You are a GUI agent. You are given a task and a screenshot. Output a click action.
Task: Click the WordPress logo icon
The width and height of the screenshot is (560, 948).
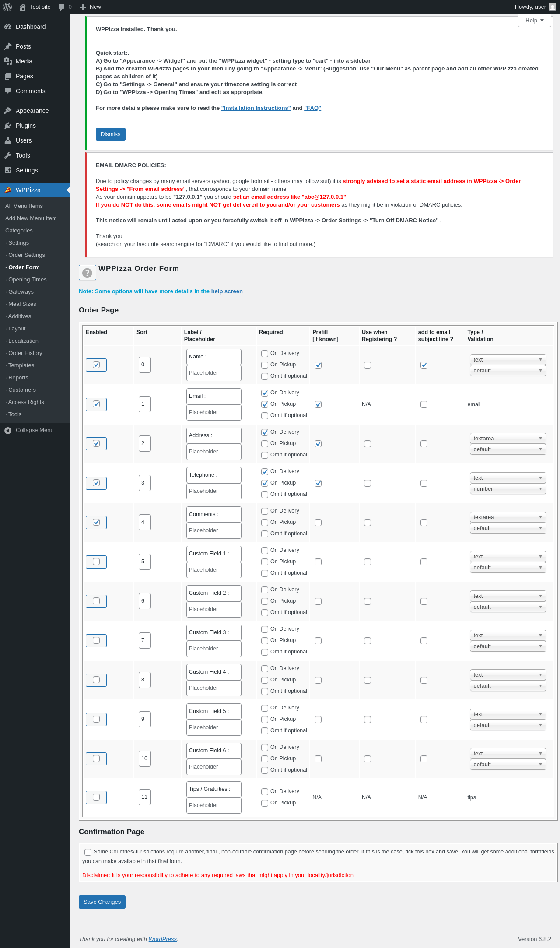[7, 7]
